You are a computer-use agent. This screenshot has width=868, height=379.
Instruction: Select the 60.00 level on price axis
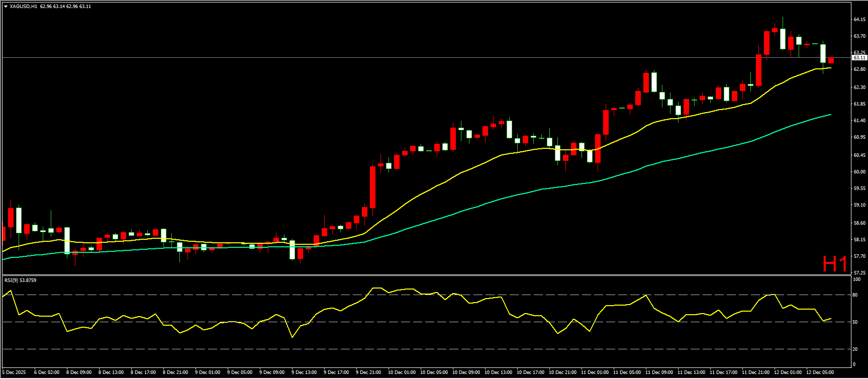click(x=859, y=171)
